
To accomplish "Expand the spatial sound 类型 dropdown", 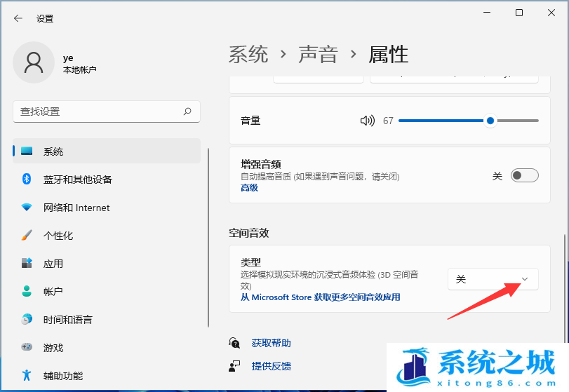I will click(493, 279).
